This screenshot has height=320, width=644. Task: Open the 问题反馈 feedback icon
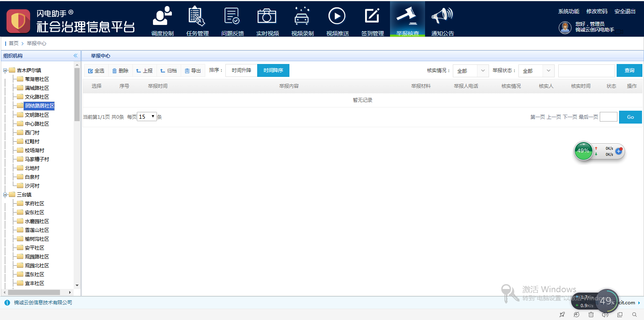tap(232, 17)
